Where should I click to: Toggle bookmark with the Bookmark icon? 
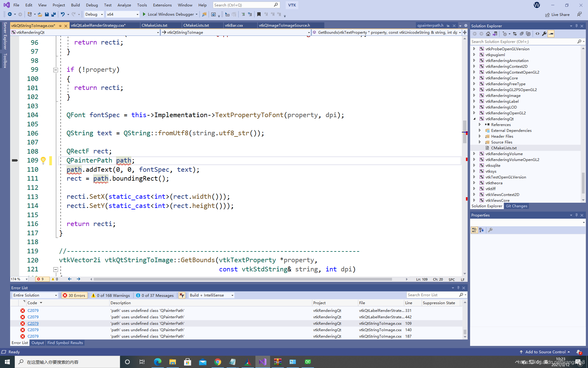coord(259,14)
